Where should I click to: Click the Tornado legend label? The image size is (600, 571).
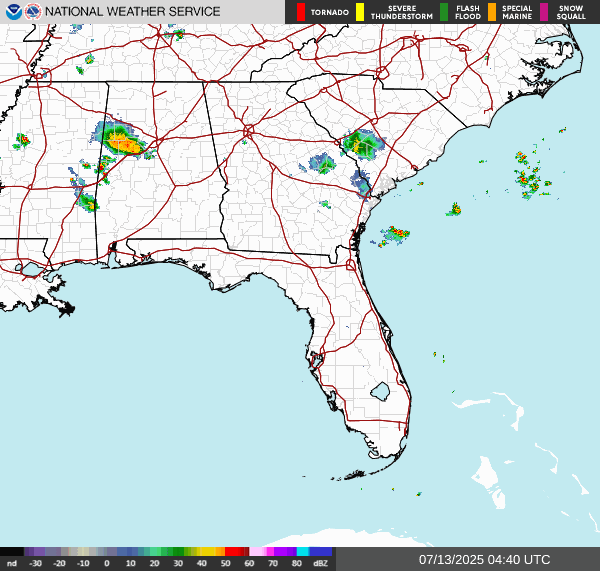(x=329, y=12)
